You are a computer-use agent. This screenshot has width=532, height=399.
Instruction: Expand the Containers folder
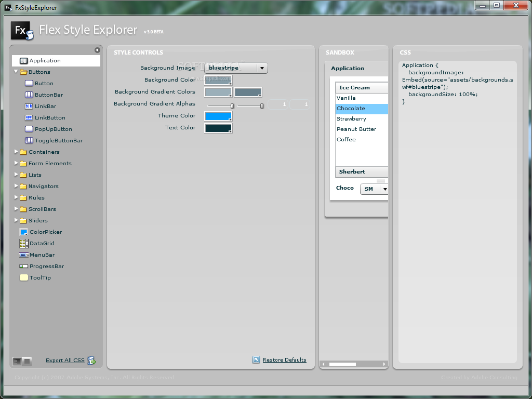(x=16, y=152)
